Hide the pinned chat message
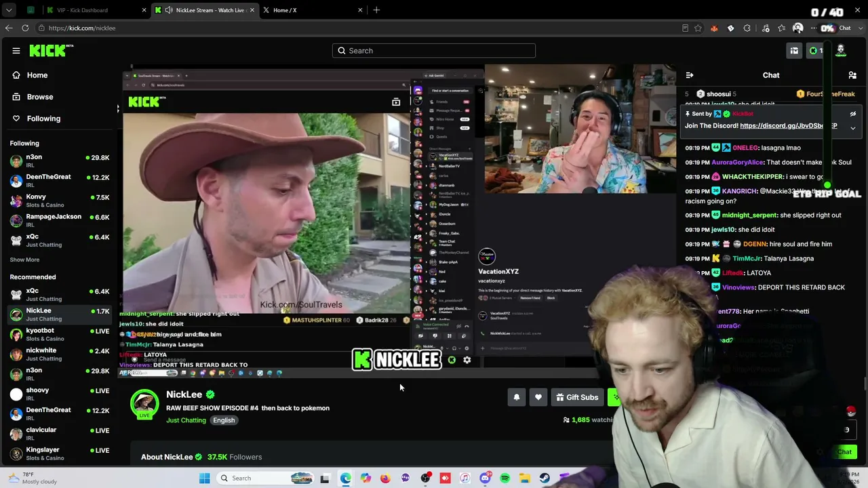Viewport: 868px width, 488px height. coord(853,114)
